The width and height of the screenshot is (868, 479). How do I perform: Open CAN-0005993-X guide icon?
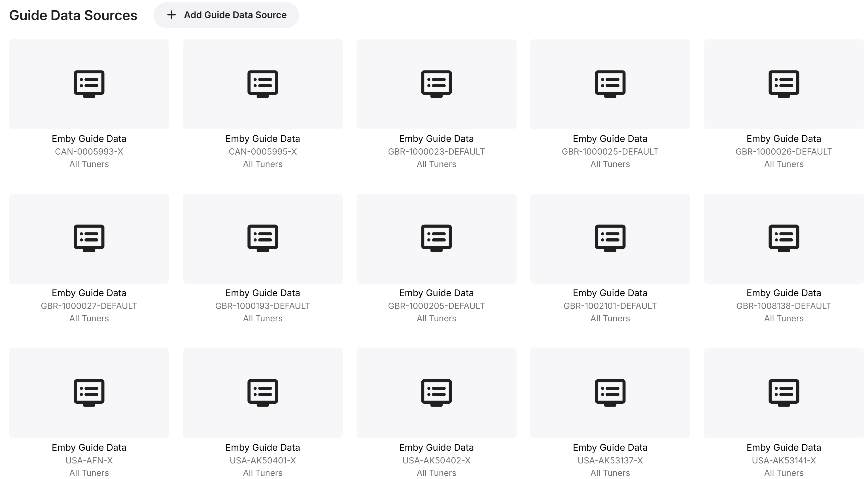tap(89, 84)
